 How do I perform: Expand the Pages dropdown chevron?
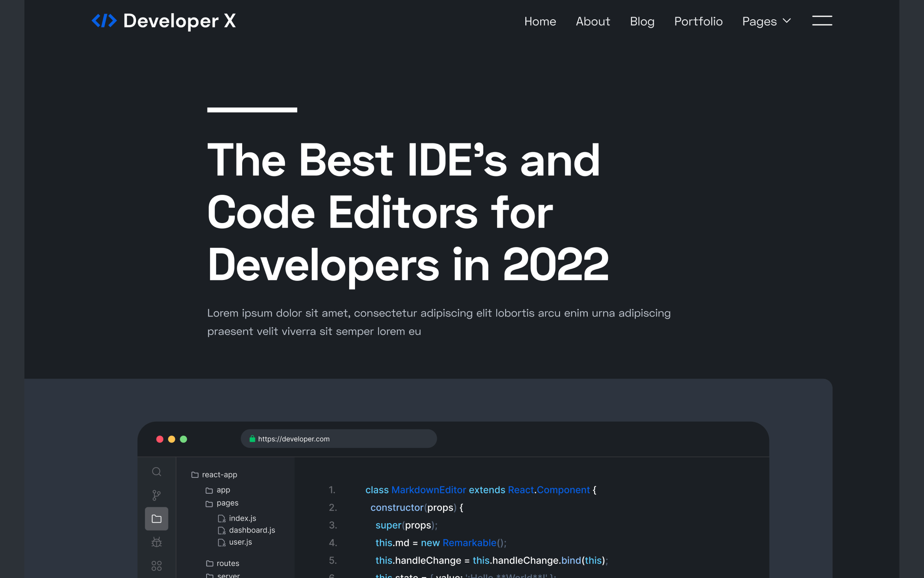click(x=787, y=21)
